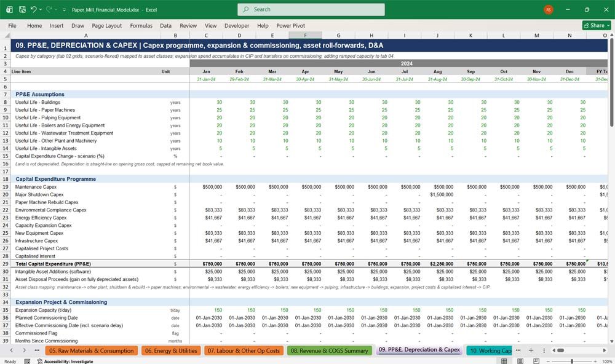Select column N header
615x364 pixels.
(x=569, y=36)
